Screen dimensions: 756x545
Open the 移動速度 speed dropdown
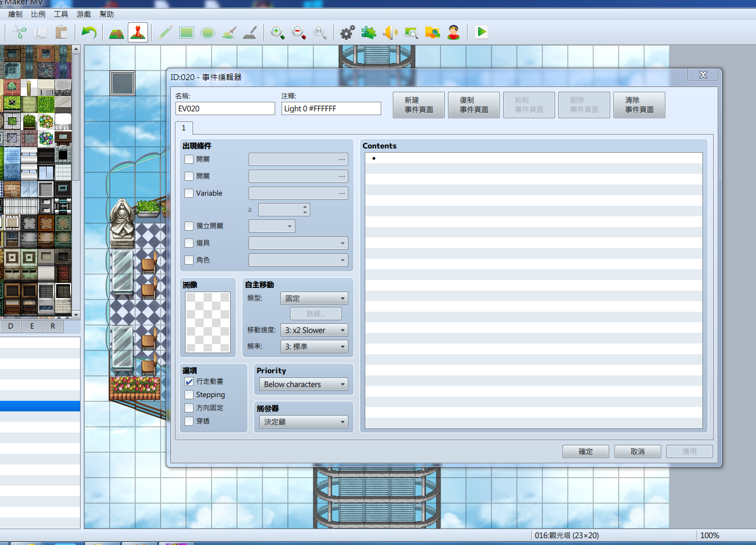point(314,330)
